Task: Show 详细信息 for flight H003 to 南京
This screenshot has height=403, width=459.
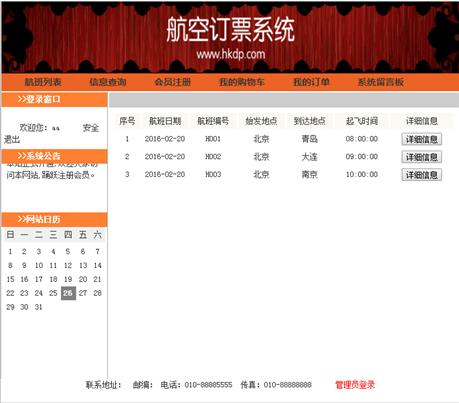Action: tap(422, 175)
